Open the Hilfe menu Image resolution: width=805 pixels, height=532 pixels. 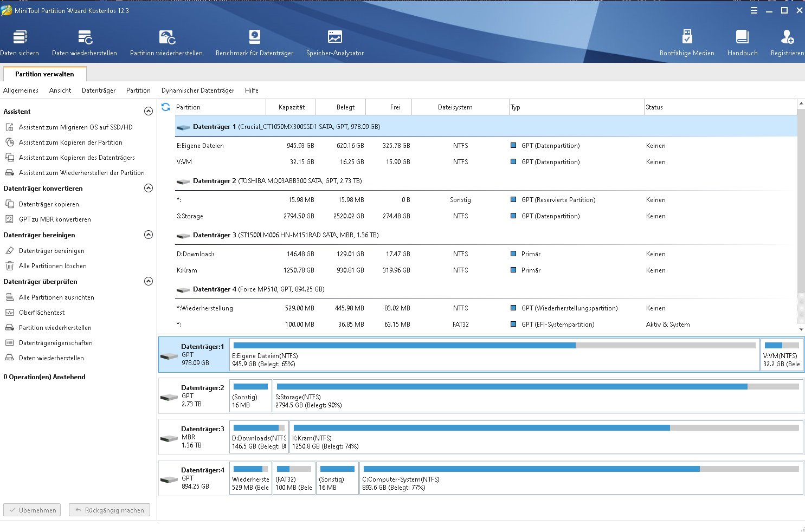pos(252,90)
